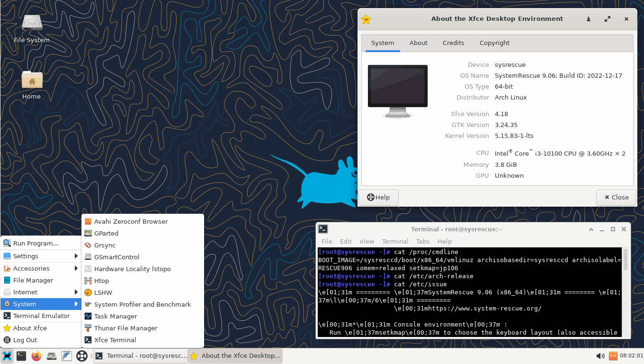The height and width of the screenshot is (364, 644).
Task: Open the Terminal menu in the Terminal menu bar
Action: click(395, 241)
